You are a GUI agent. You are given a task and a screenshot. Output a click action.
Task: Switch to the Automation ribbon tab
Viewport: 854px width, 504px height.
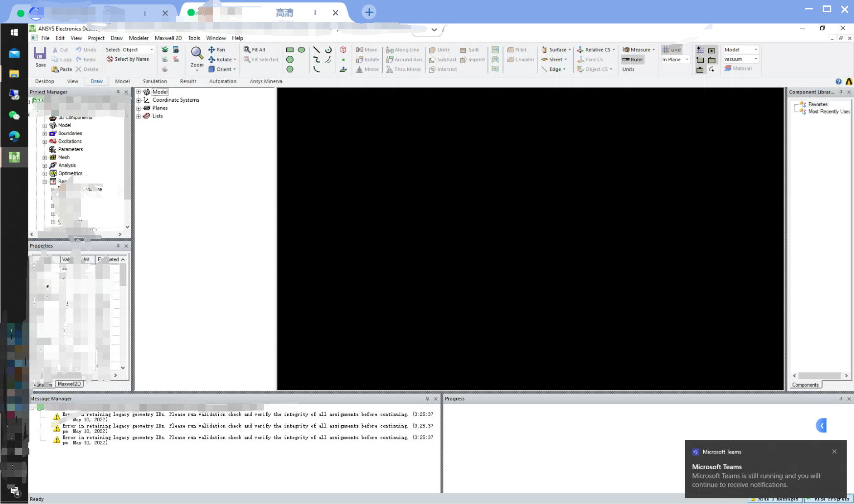[x=223, y=81]
